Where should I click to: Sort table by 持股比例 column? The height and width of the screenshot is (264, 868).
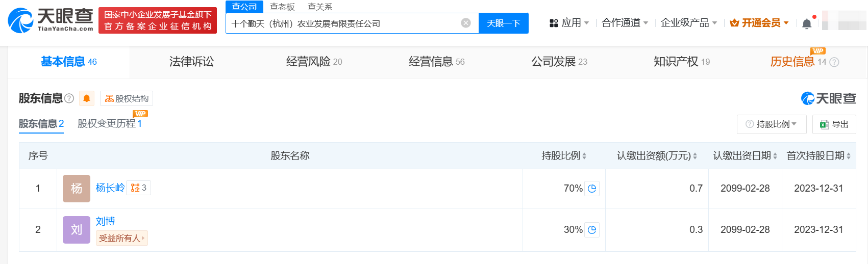[x=584, y=156]
